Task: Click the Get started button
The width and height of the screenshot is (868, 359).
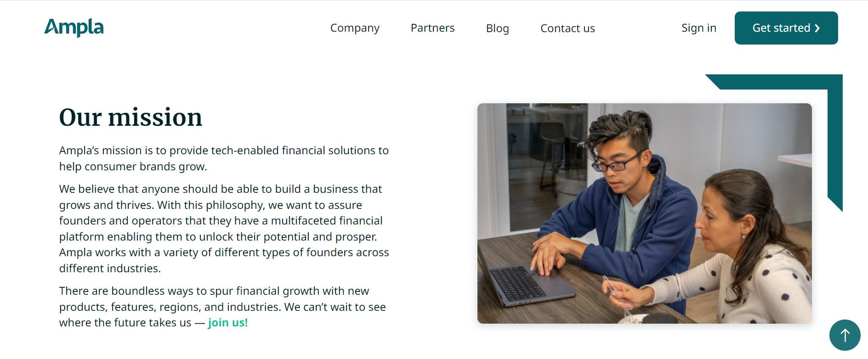Action: 786,28
